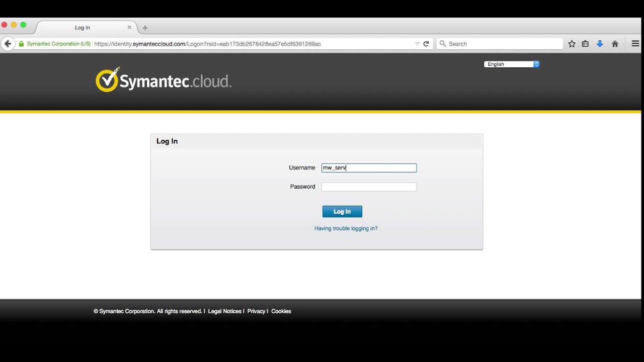This screenshot has height=362, width=644.
Task: Click the URL address bar text
Action: pyautogui.click(x=208, y=44)
